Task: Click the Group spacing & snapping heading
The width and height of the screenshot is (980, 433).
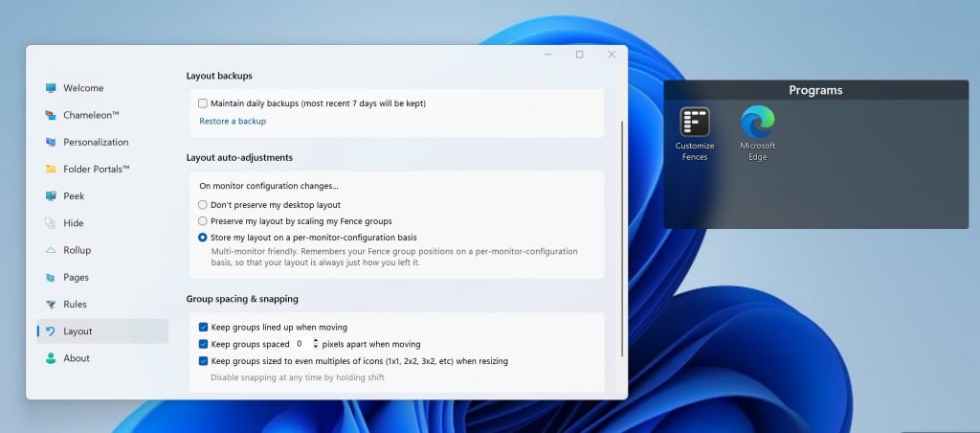Action: tap(242, 299)
